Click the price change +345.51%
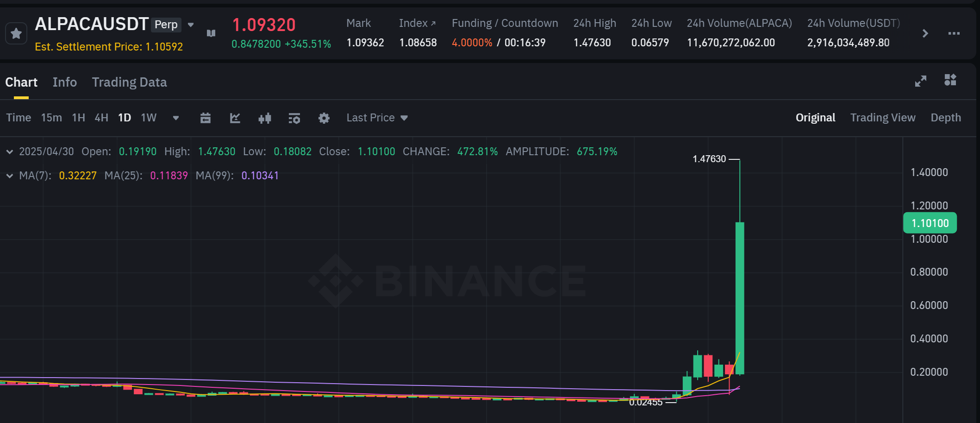980x423 pixels. click(308, 44)
